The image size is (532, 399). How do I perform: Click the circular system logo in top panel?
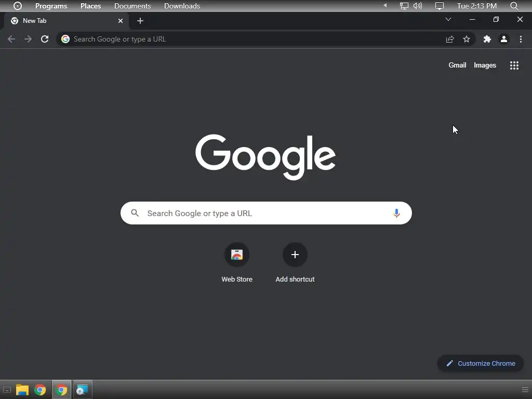(x=18, y=6)
